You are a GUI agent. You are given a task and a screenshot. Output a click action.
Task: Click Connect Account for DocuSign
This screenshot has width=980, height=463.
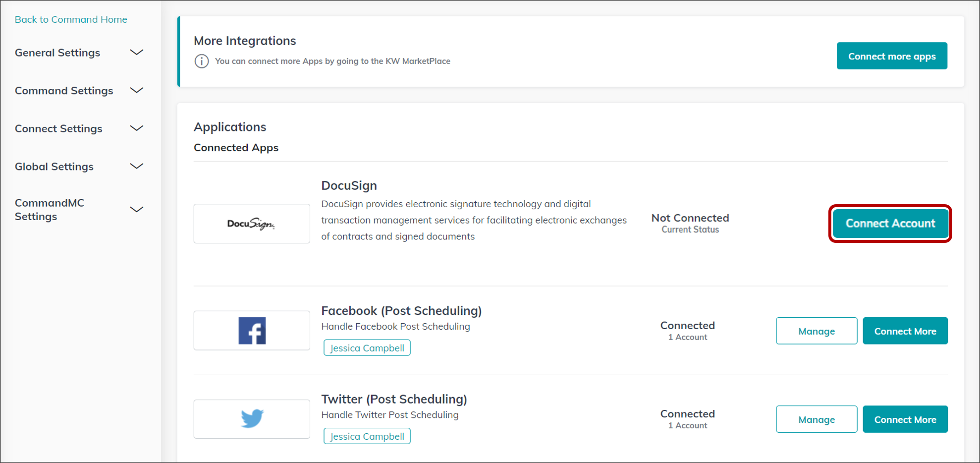(x=890, y=224)
